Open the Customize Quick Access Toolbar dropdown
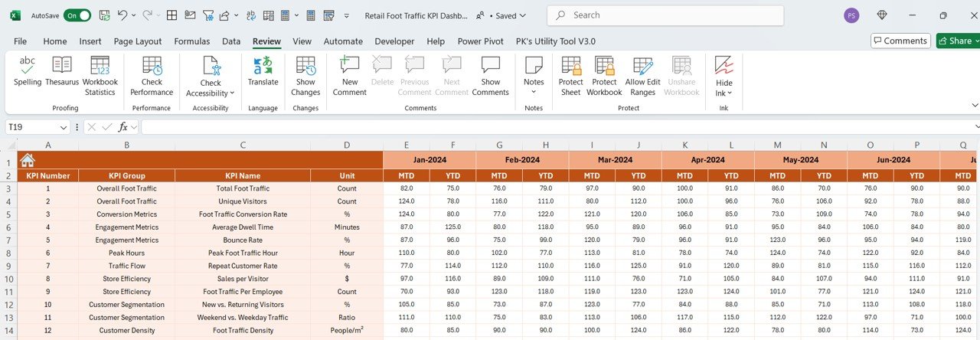Viewport: 980px width, 340px height. (x=347, y=15)
